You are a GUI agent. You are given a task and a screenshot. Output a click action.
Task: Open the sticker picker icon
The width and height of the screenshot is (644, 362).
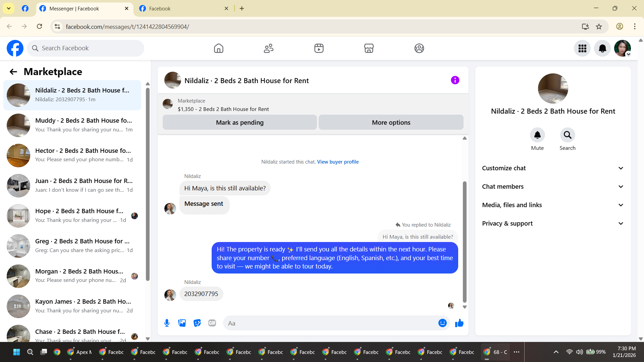(x=197, y=323)
